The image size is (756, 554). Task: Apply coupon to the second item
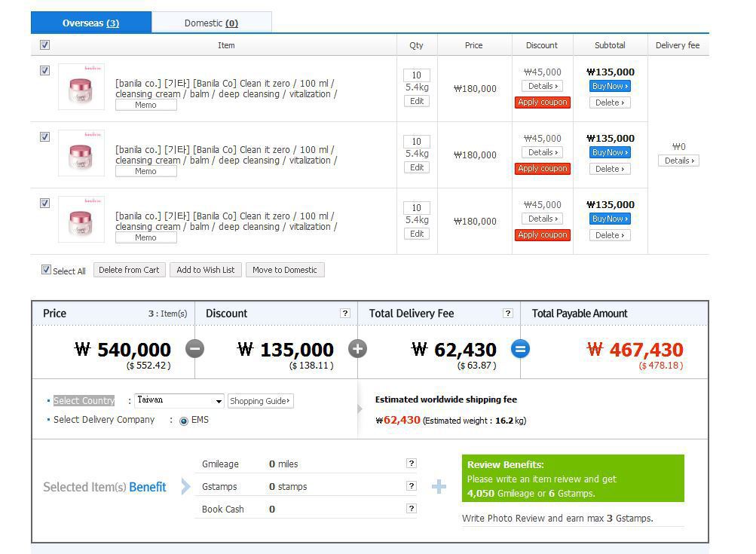tap(543, 169)
